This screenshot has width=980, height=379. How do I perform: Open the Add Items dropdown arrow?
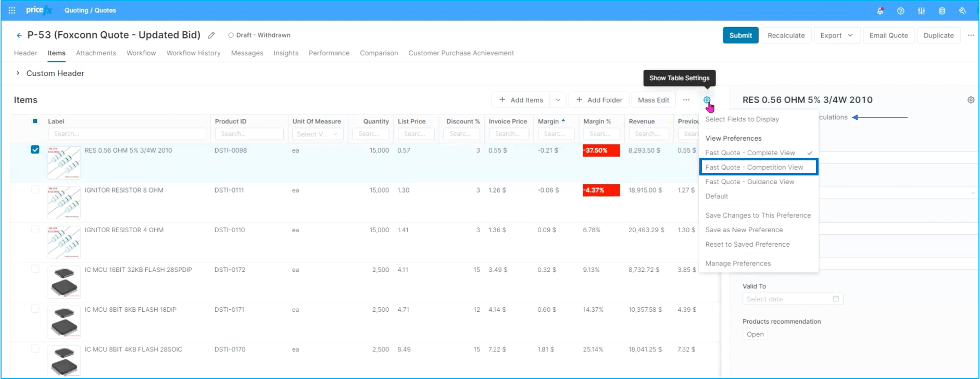[x=558, y=100]
